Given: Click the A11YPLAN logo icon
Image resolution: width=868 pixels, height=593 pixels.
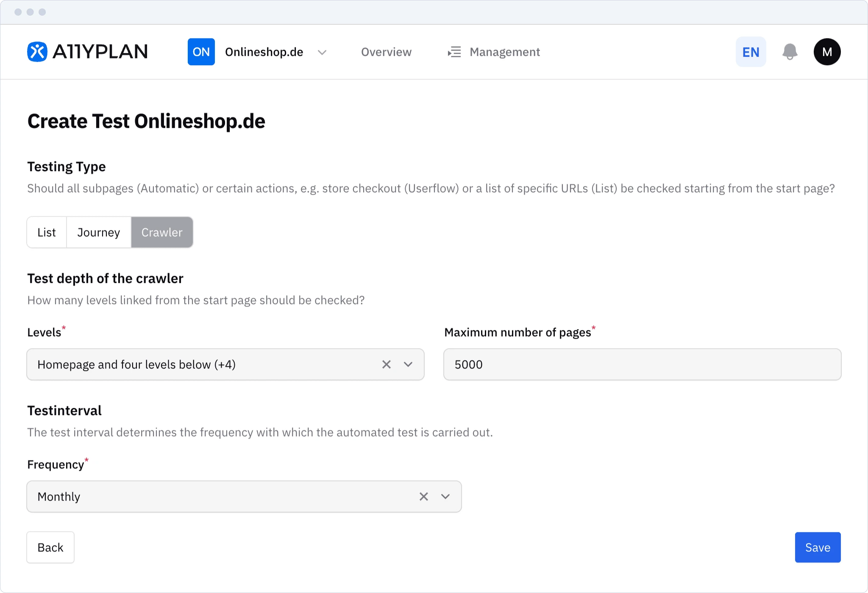Looking at the screenshot, I should 37,52.
